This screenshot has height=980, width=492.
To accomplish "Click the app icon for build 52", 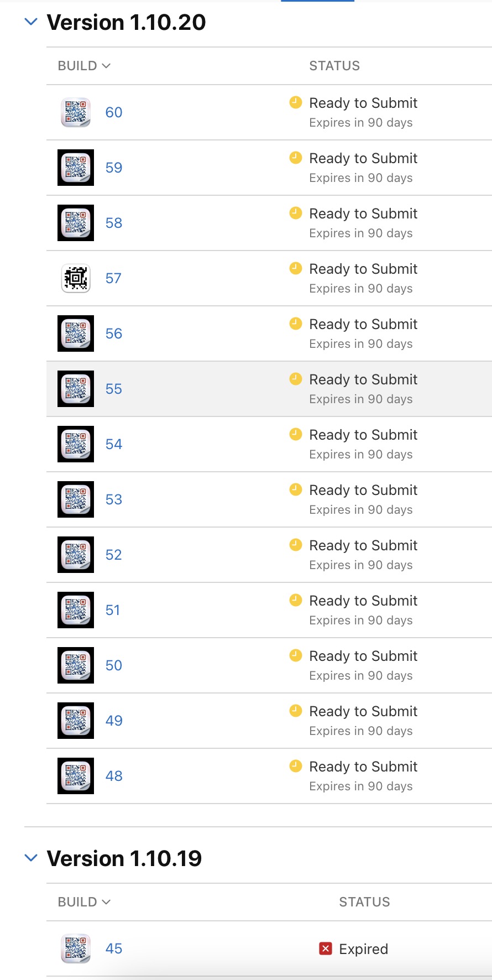I will (76, 555).
